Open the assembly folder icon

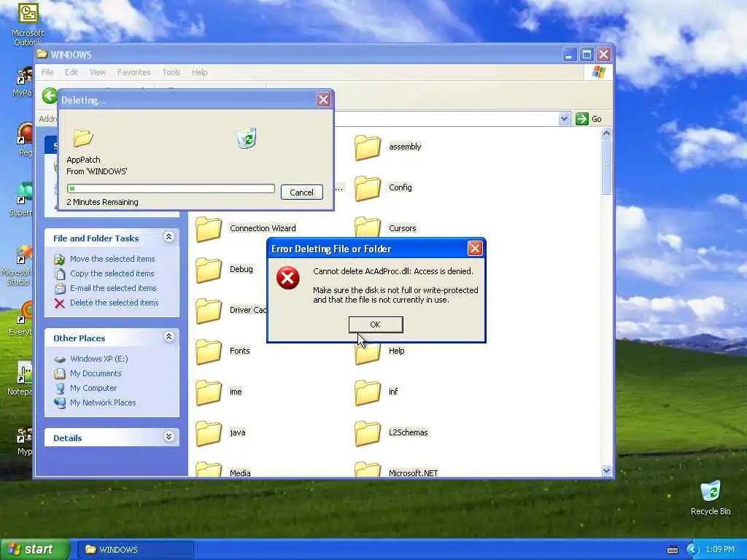pos(368,147)
